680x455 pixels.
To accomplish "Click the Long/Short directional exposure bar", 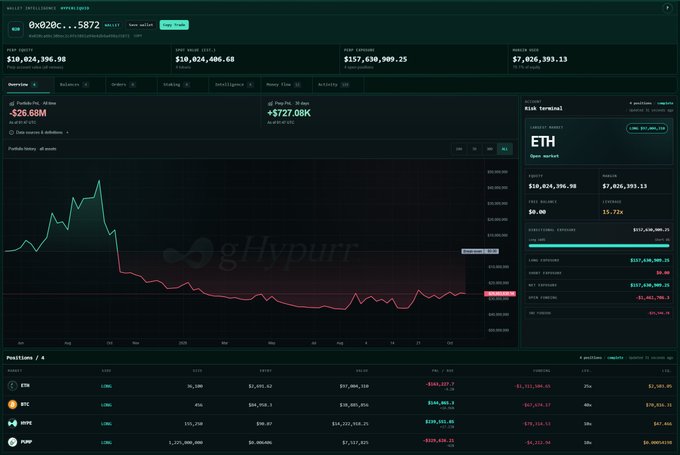I will pyautogui.click(x=599, y=246).
